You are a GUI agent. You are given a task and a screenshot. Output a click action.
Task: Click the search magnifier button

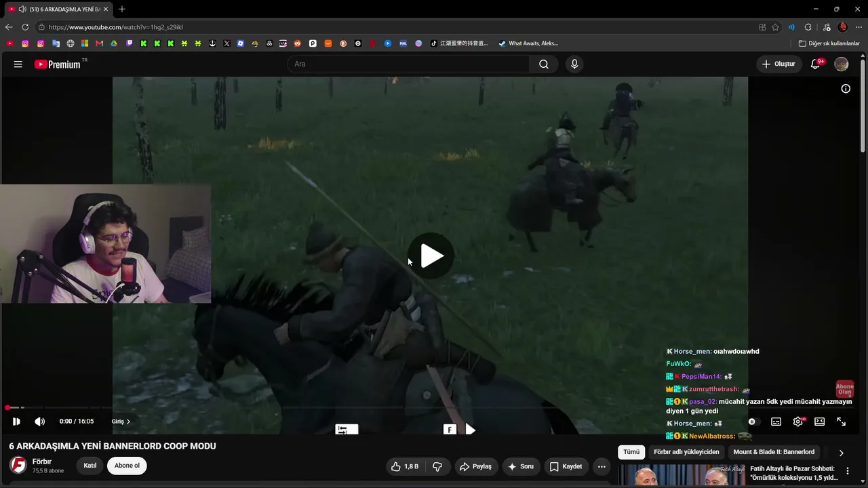(x=544, y=64)
